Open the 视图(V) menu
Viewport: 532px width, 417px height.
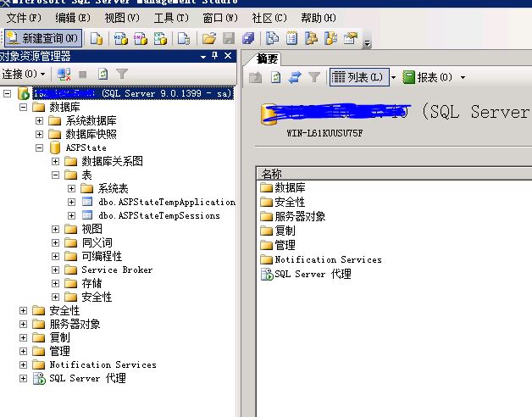pos(122,18)
